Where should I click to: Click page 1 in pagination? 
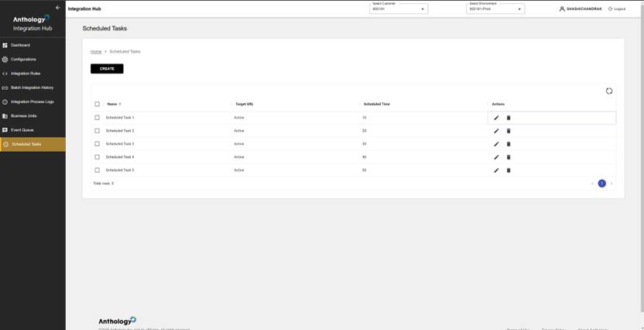pyautogui.click(x=601, y=184)
